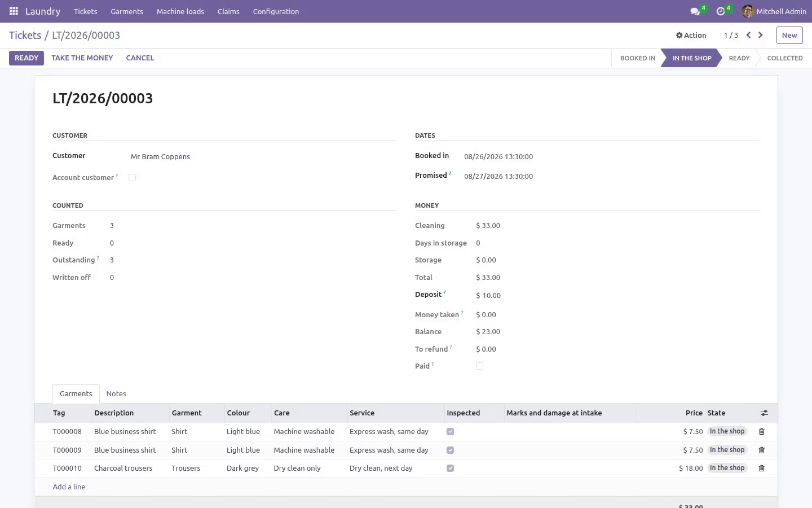
Task: Click the READY action button
Action: coord(27,58)
